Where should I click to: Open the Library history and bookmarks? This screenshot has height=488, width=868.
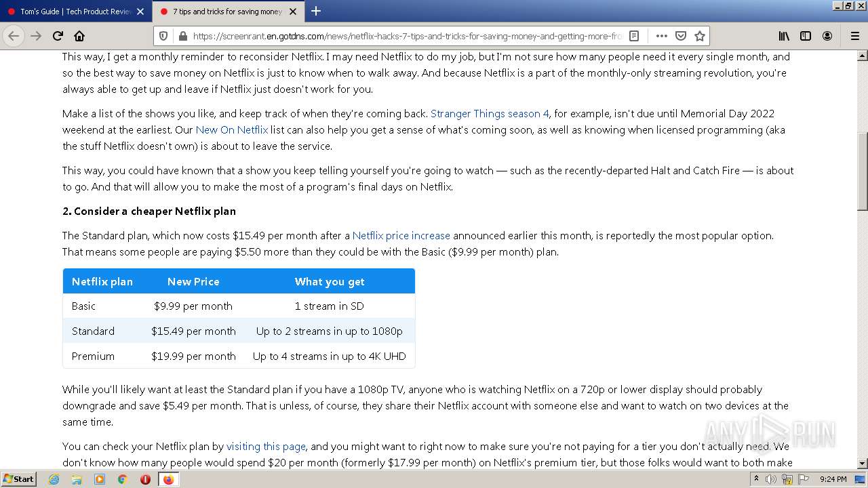click(784, 36)
